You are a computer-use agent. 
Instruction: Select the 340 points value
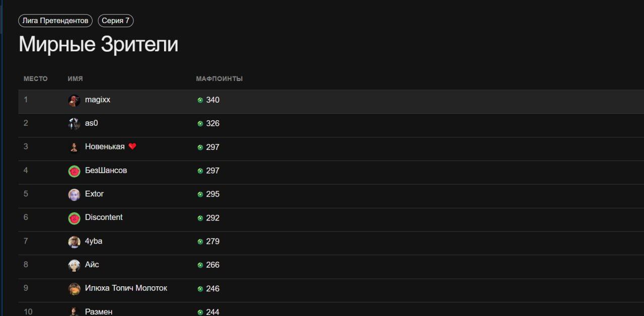213,100
